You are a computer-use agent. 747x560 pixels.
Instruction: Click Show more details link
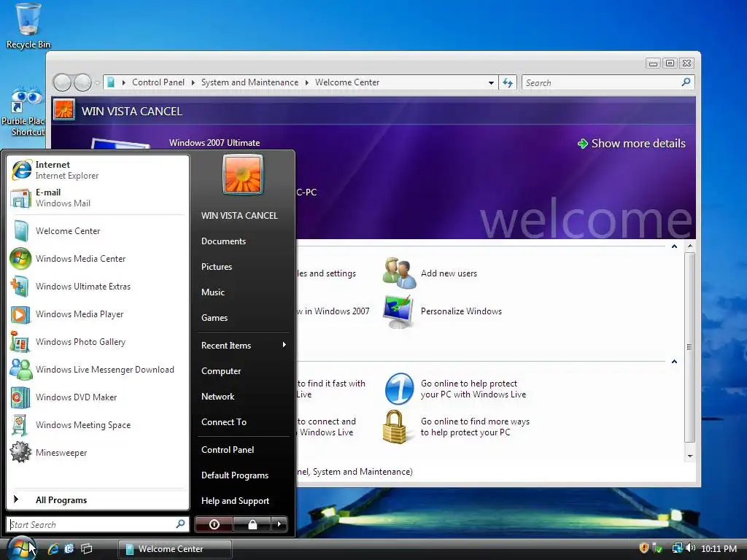click(x=632, y=144)
